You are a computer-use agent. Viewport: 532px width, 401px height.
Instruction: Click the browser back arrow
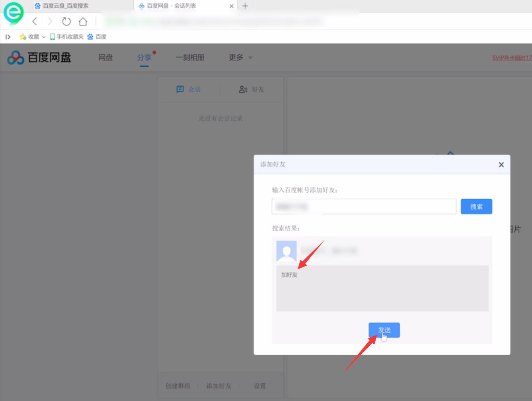[35, 21]
